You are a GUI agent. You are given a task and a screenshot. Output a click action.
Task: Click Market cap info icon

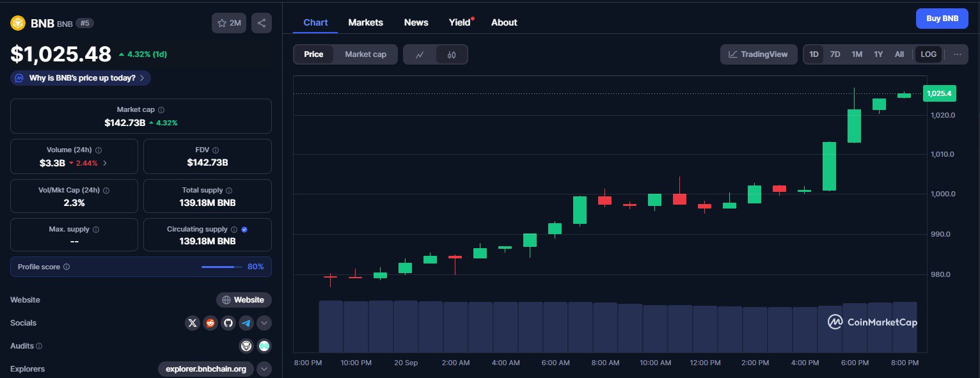(x=161, y=110)
